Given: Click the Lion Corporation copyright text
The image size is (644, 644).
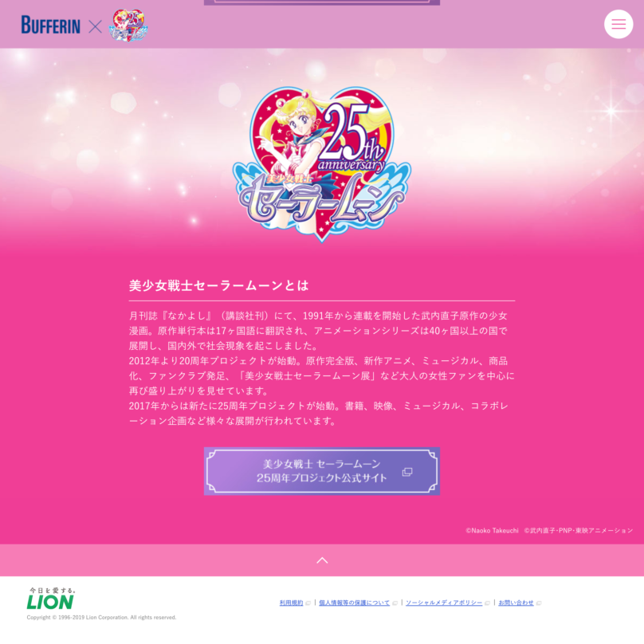Looking at the screenshot, I should click(x=101, y=618).
